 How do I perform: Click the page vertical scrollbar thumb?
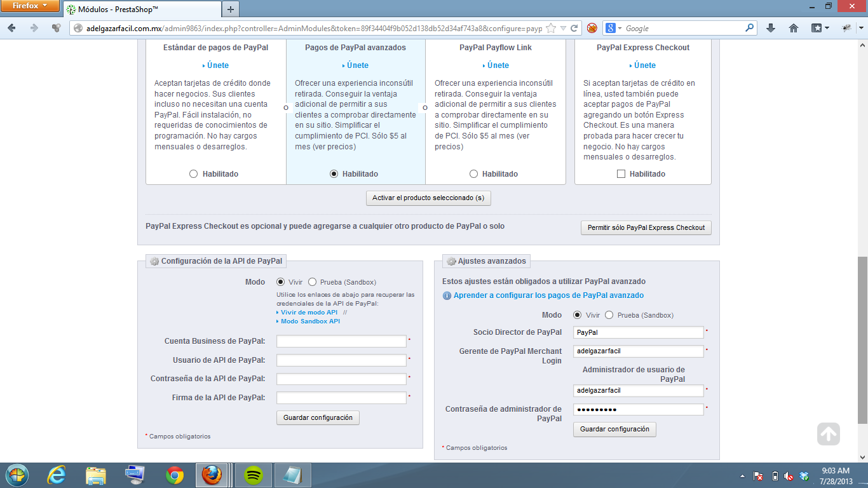point(862,340)
